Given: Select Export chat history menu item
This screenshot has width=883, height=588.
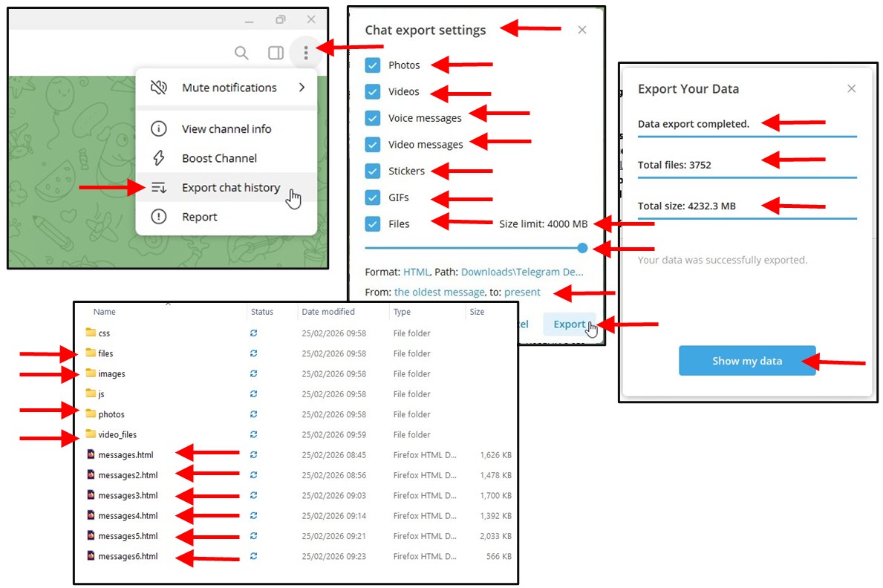Looking at the screenshot, I should (230, 188).
